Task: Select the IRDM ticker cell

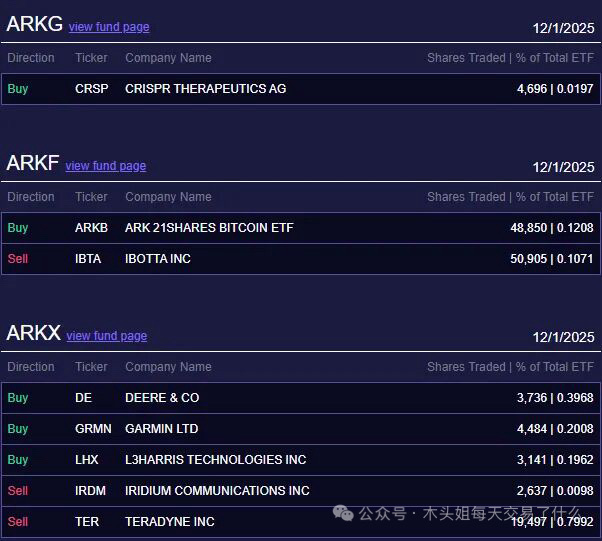Action: (90, 491)
